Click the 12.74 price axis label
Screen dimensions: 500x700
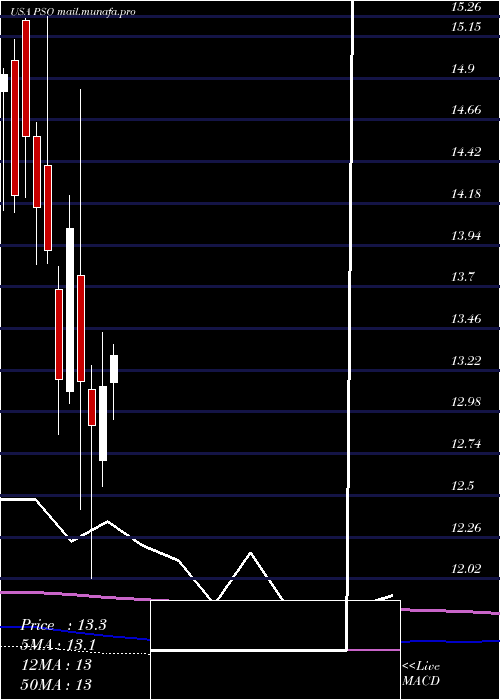tap(466, 444)
